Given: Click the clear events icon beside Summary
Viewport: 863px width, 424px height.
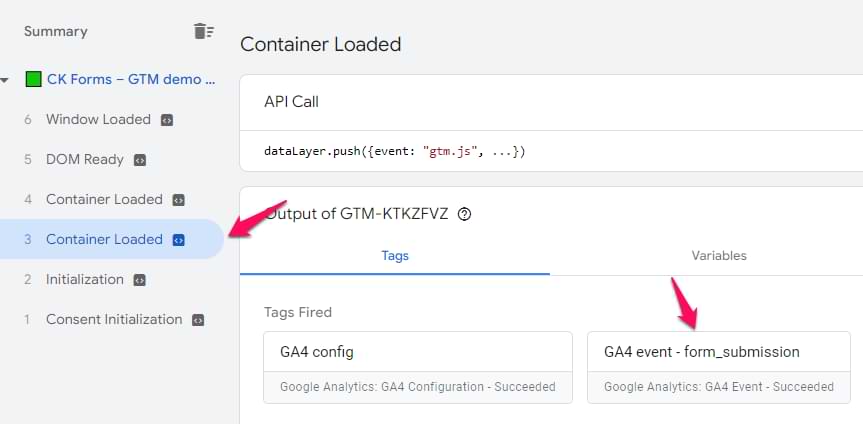Looking at the screenshot, I should coord(203,31).
